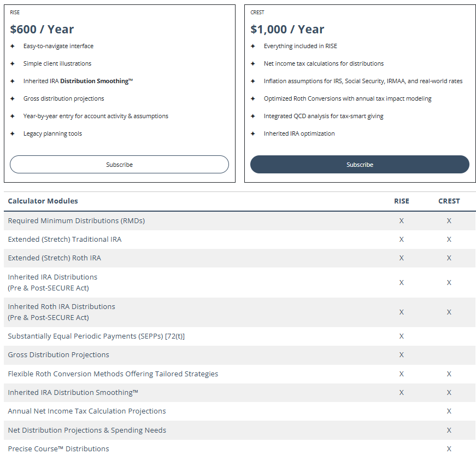Image resolution: width=476 pixels, height=454 pixels.
Task: Click the CREST X for Flexible Roth Conversion Methods
Action: coord(449,374)
